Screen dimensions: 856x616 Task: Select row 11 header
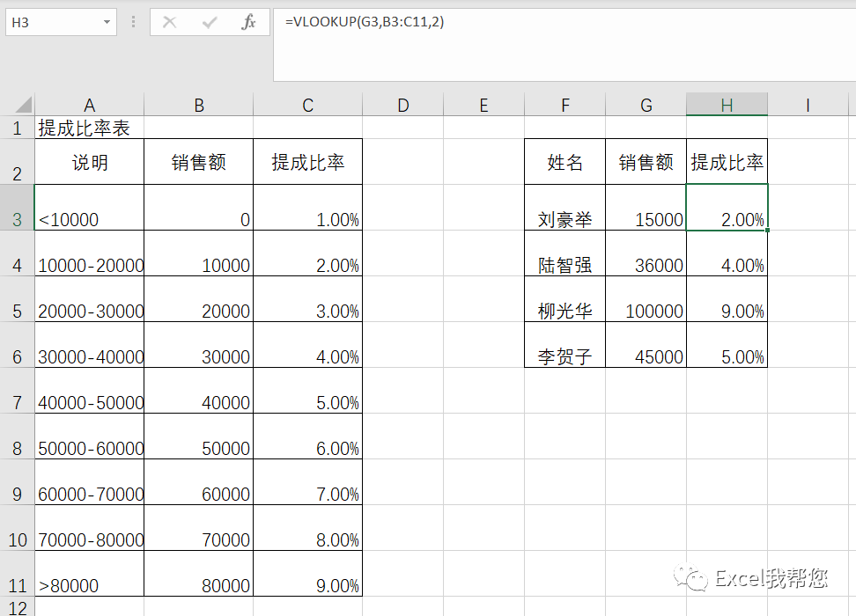[x=18, y=575]
